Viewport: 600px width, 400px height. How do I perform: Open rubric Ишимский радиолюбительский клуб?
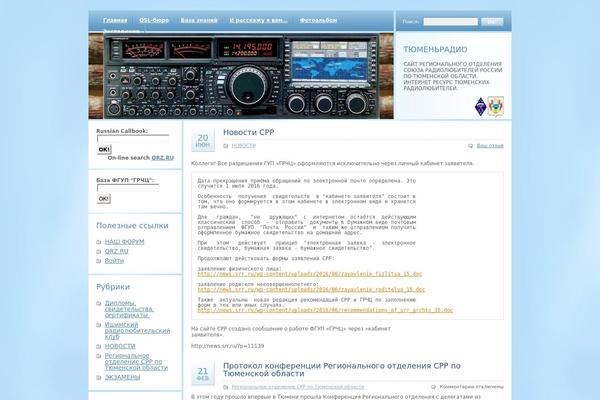click(137, 331)
